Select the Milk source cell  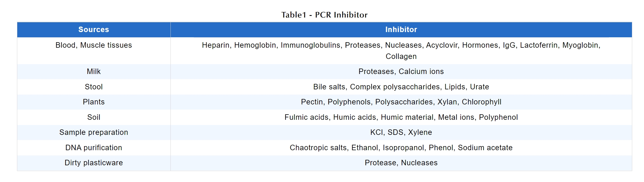94,72
